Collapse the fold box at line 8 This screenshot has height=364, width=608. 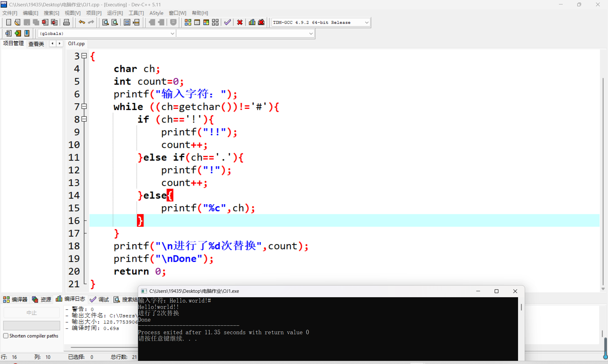coord(84,119)
